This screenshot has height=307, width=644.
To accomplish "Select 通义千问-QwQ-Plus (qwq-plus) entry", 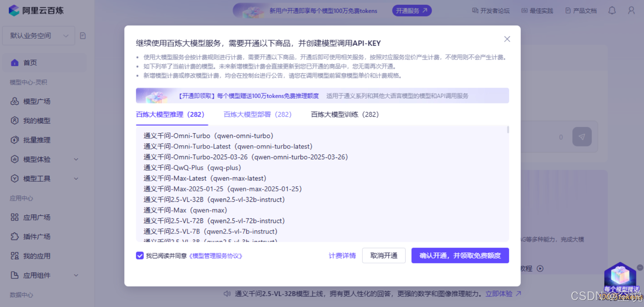I will click(192, 168).
